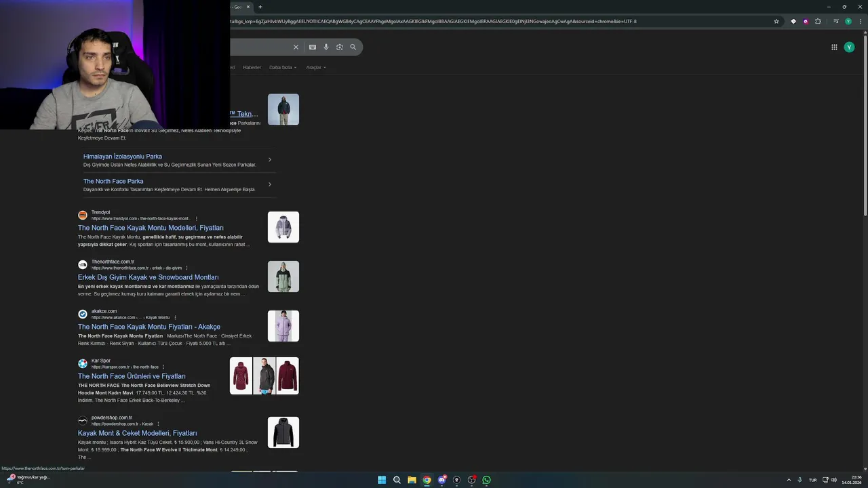
Task: Click the powdershop black jacket thumbnail
Action: tap(283, 432)
